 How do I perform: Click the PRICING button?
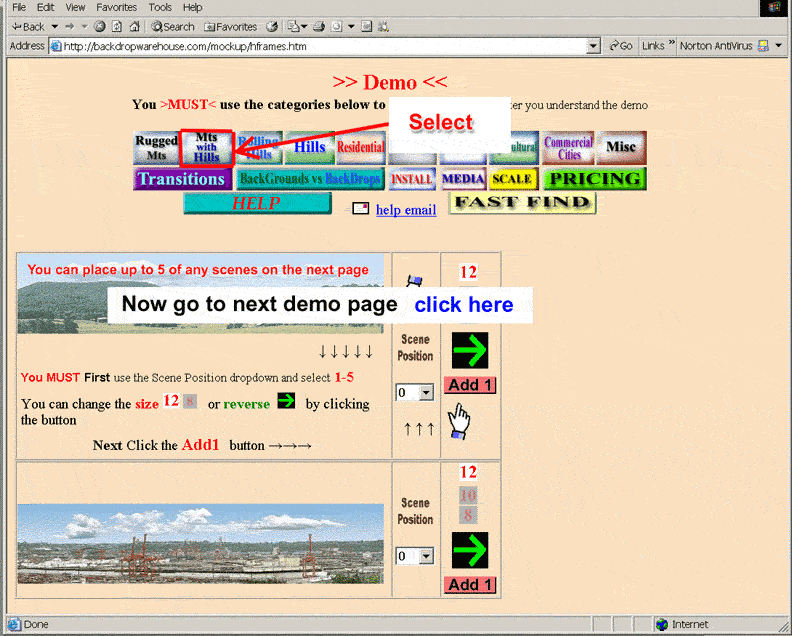point(594,179)
